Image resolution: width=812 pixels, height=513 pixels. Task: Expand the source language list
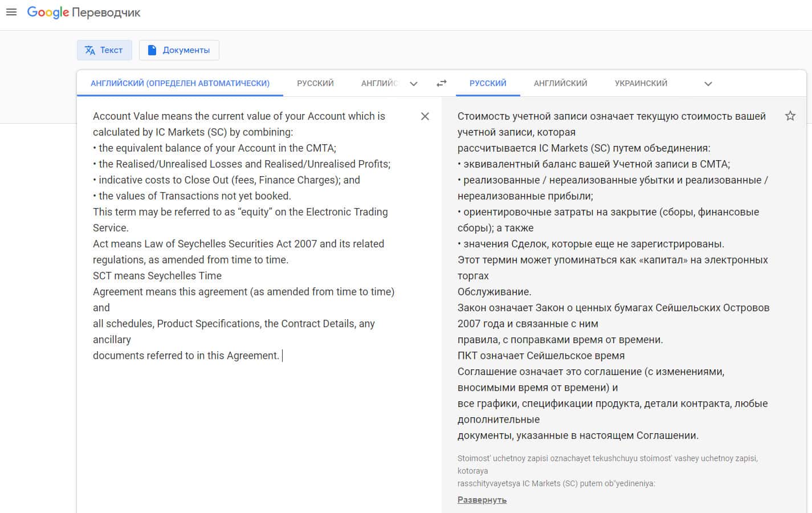click(414, 84)
